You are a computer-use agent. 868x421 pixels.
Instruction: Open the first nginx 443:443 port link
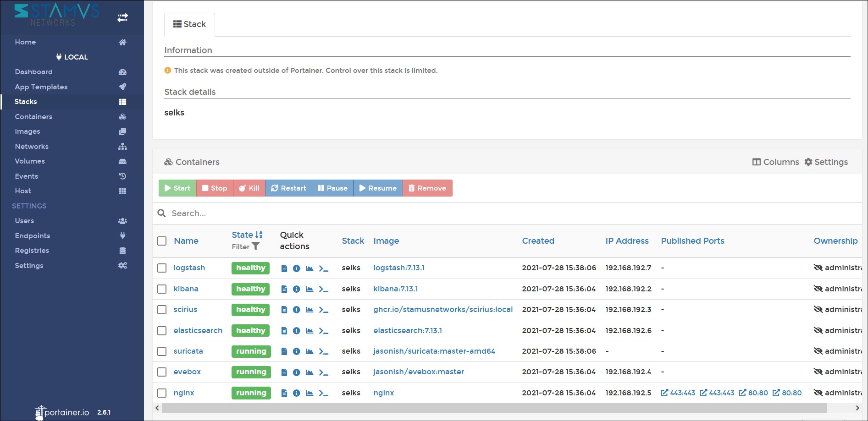(678, 393)
